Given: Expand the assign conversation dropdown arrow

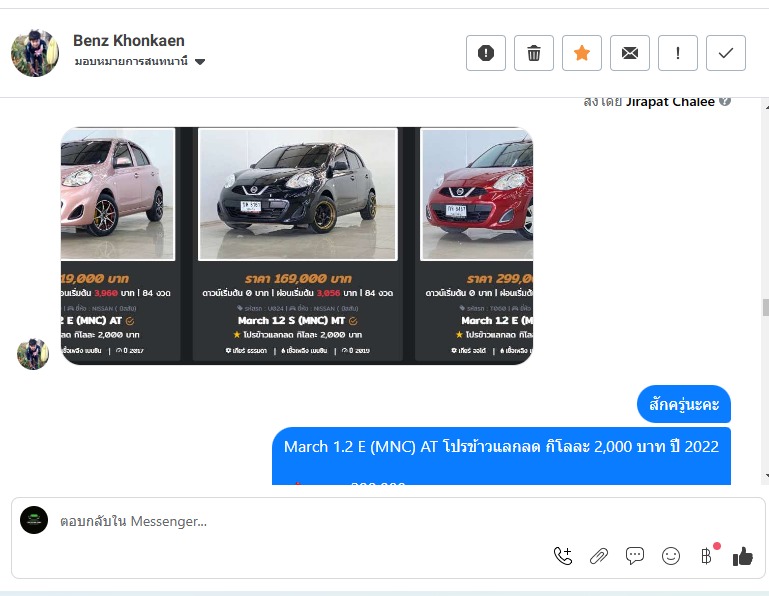Looking at the screenshot, I should point(200,62).
